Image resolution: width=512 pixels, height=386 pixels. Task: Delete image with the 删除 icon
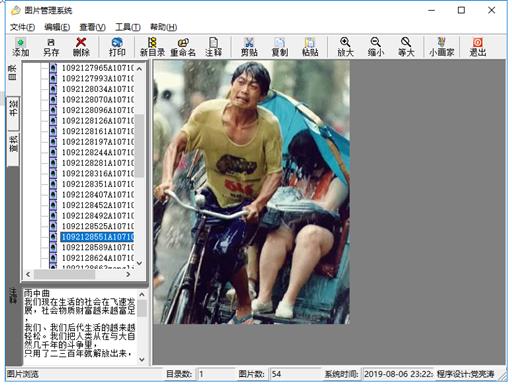tap(81, 47)
